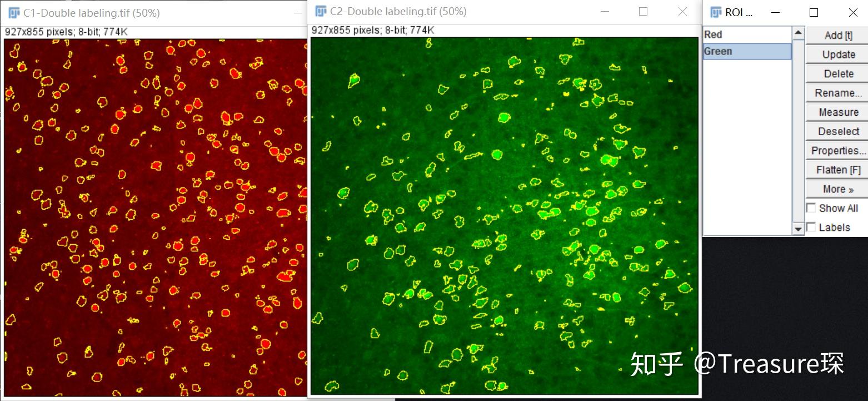Click the ImageJ icon of the C1-Double labeling window
The height and width of the screenshot is (401, 868).
click(x=14, y=13)
